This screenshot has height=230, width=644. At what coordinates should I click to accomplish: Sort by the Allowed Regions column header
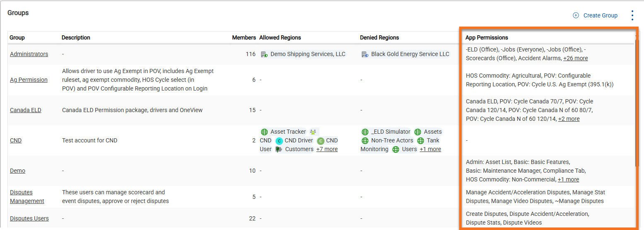point(280,37)
